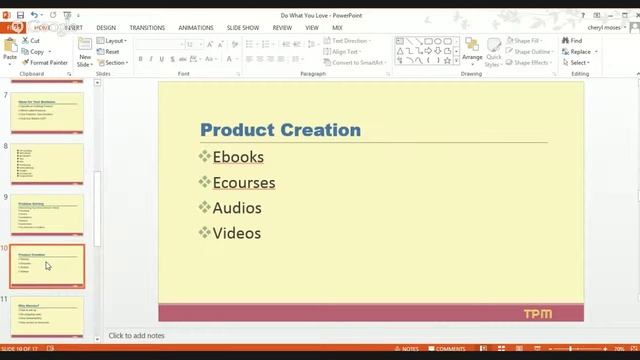Decrease font size icon
Viewport: 640px width, 360px height.
(x=220, y=44)
